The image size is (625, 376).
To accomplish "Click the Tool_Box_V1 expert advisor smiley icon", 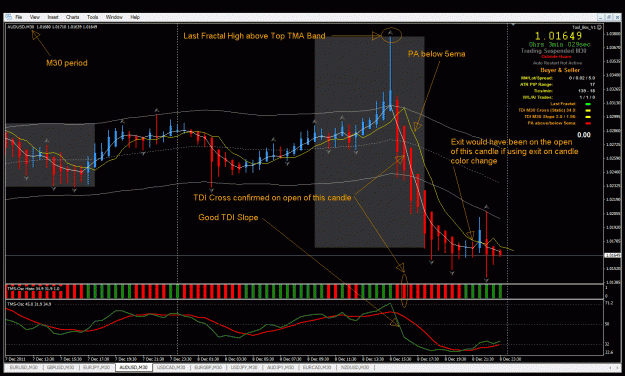I will click(x=599, y=27).
